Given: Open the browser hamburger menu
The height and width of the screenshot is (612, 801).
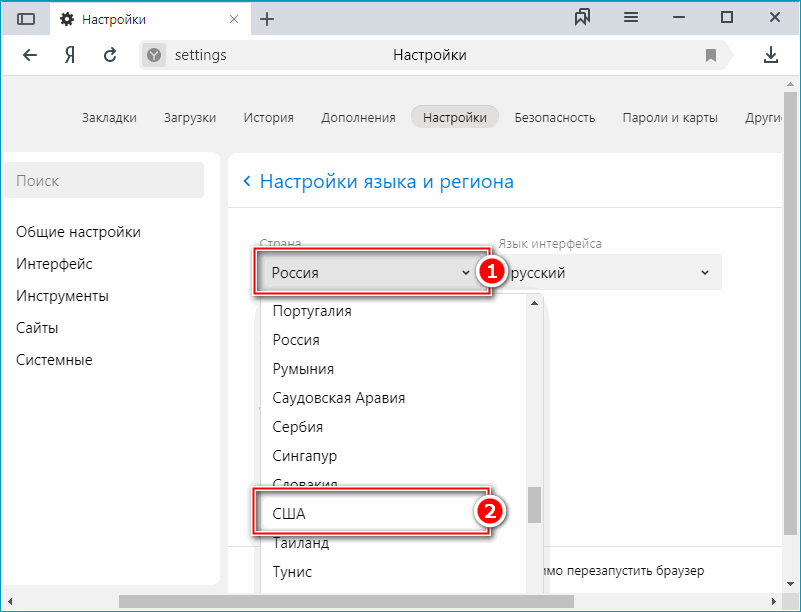Looking at the screenshot, I should [x=631, y=18].
